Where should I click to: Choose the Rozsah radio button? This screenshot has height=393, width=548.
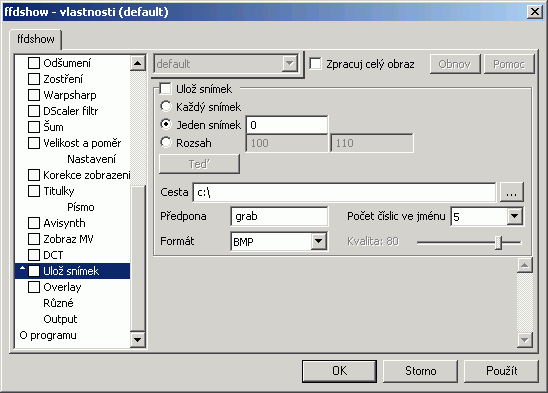tap(166, 142)
